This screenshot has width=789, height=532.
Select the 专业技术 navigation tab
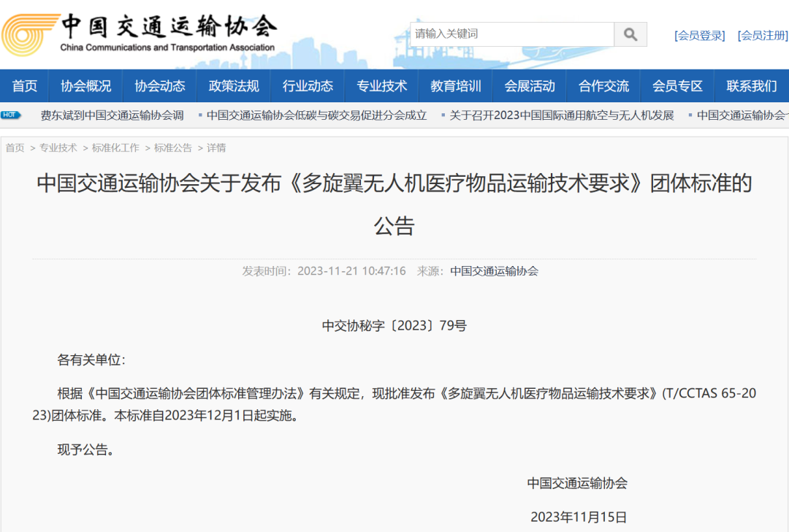(x=381, y=85)
